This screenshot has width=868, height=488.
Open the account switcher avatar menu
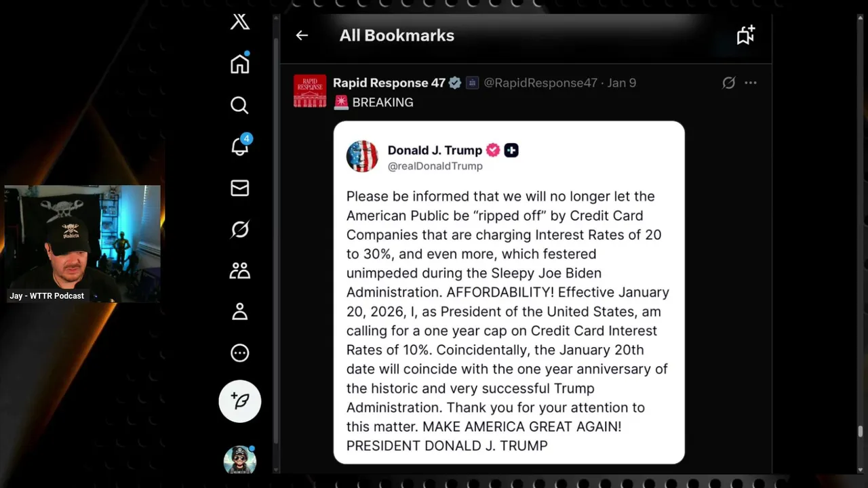click(x=240, y=460)
